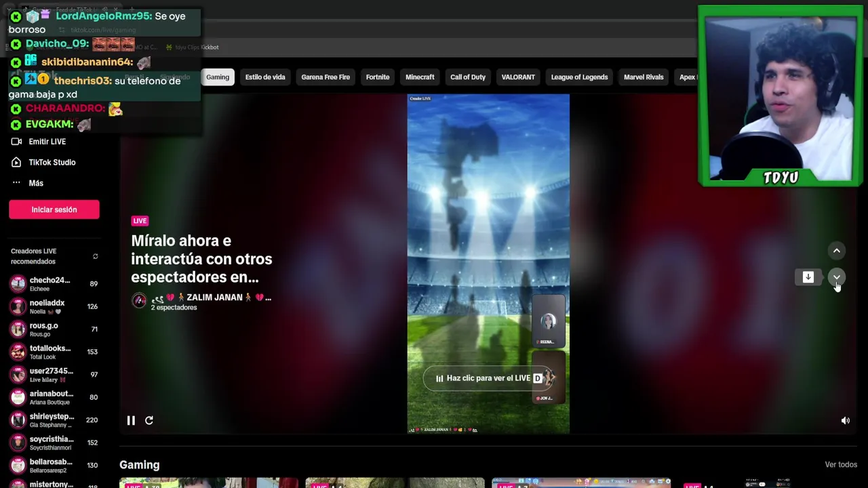This screenshot has height=488, width=868.
Task: Click the Más three-dots icon
Action: click(16, 183)
